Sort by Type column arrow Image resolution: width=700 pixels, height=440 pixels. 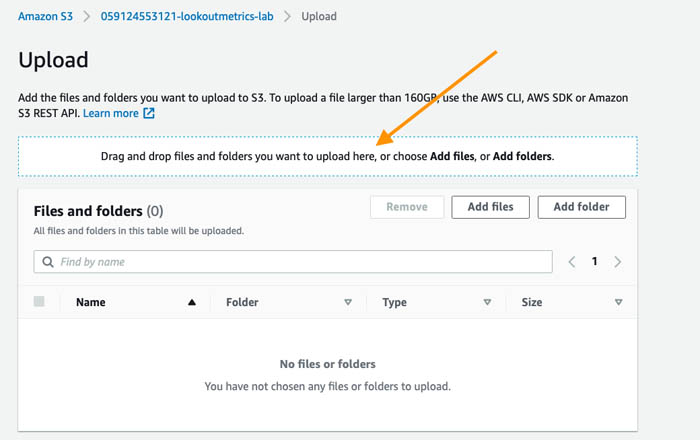point(488,302)
